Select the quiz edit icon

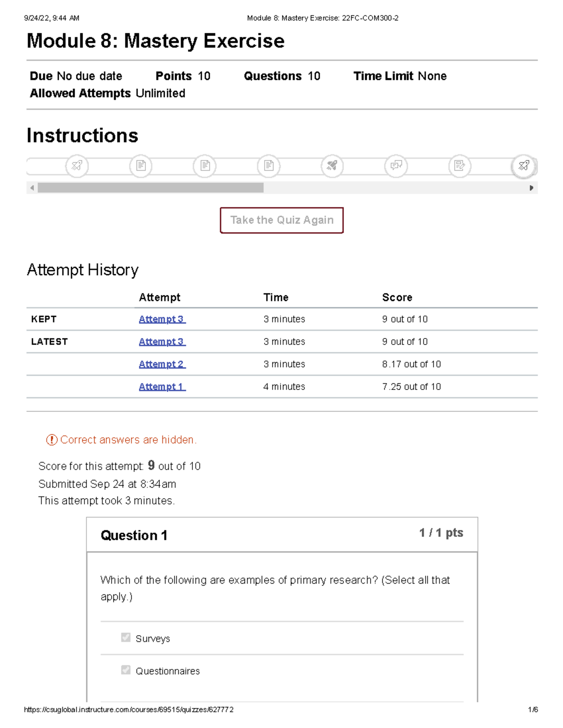coord(460,165)
